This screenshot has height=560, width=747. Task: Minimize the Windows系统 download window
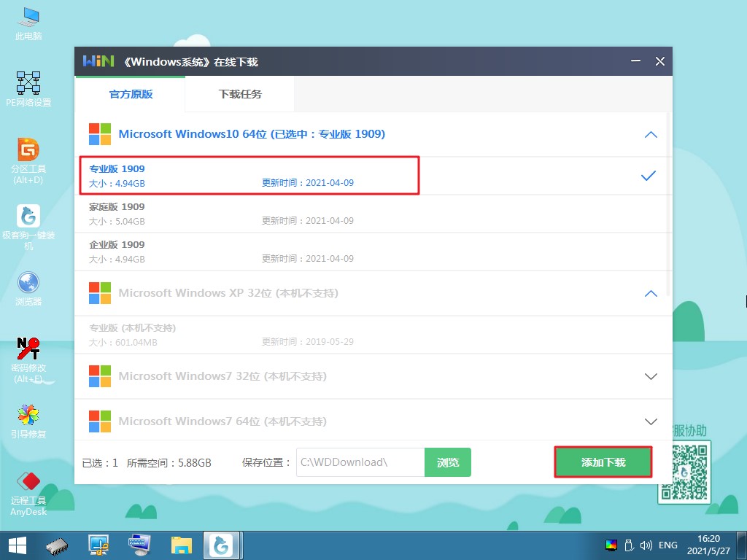[635, 61]
